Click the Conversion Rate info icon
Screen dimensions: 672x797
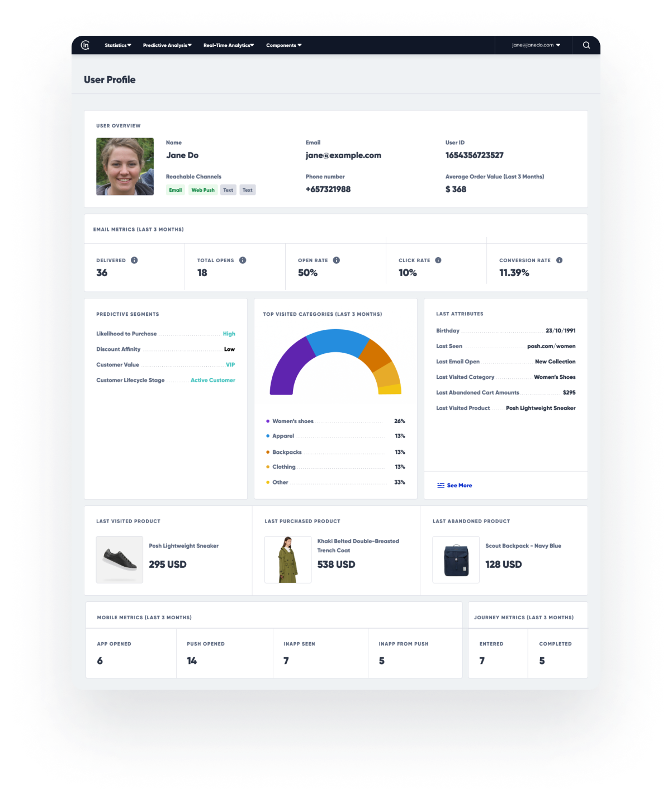[x=559, y=260]
